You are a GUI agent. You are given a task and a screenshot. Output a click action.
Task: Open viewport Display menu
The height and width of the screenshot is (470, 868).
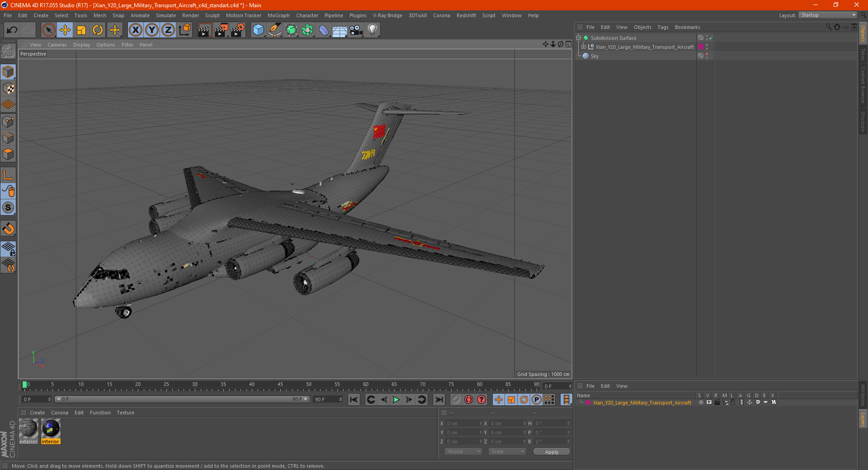[81, 45]
